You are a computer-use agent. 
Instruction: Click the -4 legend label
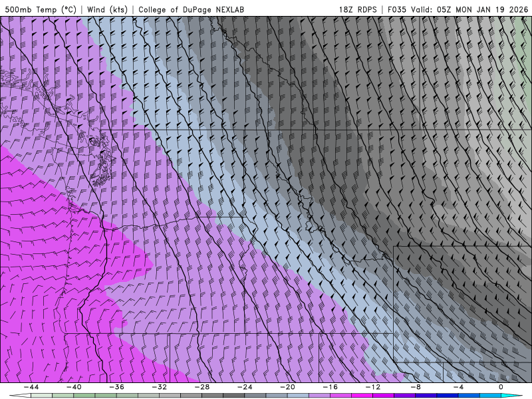pyautogui.click(x=458, y=387)
